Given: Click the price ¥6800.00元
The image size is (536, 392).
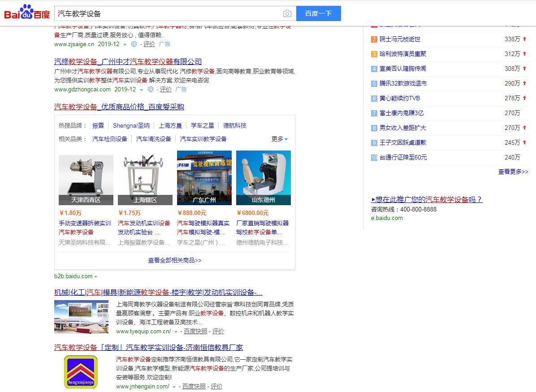Looking at the screenshot, I should [253, 213].
